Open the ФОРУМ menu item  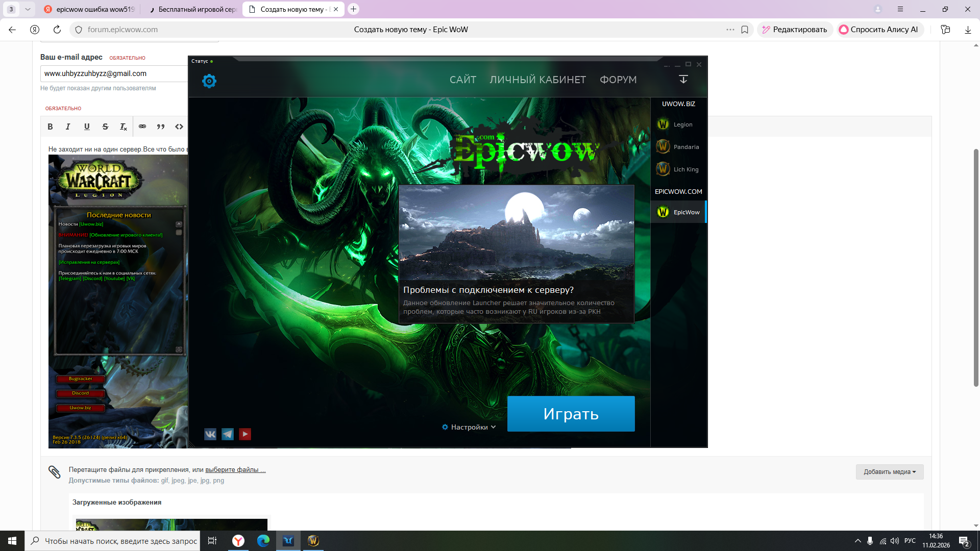[618, 80]
